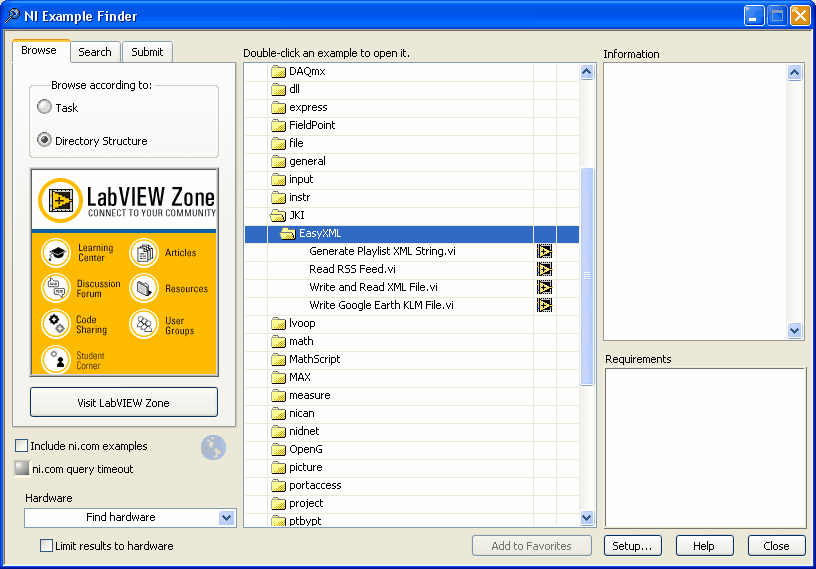Select the portaccess folder row

click(412, 485)
